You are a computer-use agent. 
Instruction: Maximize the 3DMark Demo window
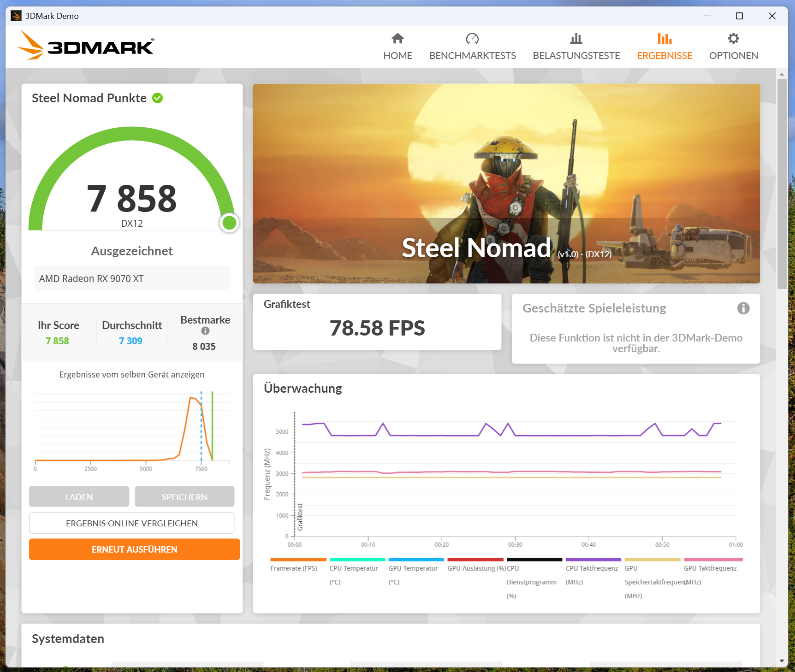pos(739,16)
